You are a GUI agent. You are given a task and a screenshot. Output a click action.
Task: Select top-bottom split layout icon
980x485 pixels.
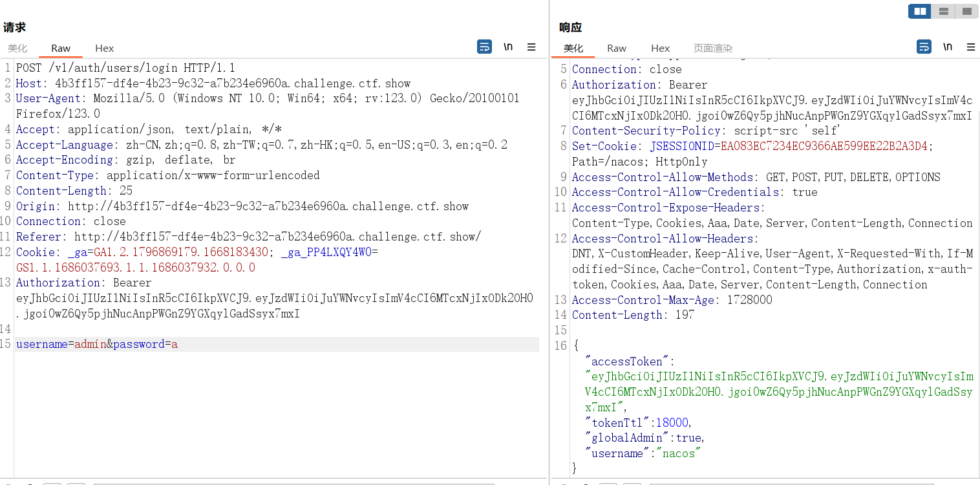click(943, 11)
